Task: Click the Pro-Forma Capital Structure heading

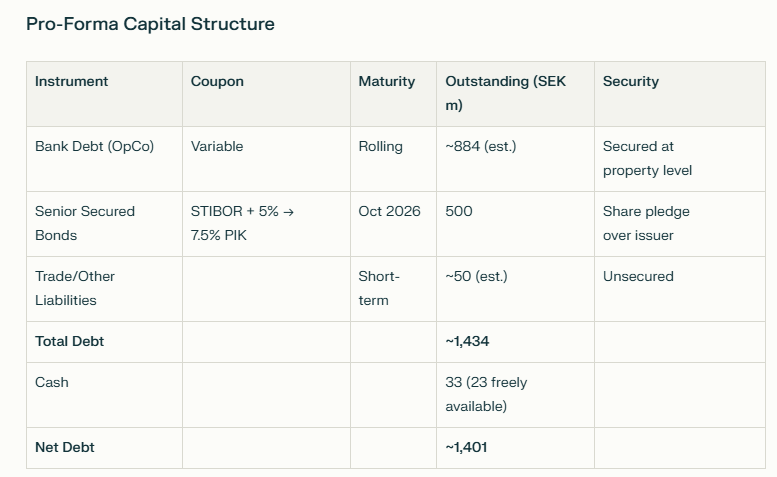Action: click(150, 24)
